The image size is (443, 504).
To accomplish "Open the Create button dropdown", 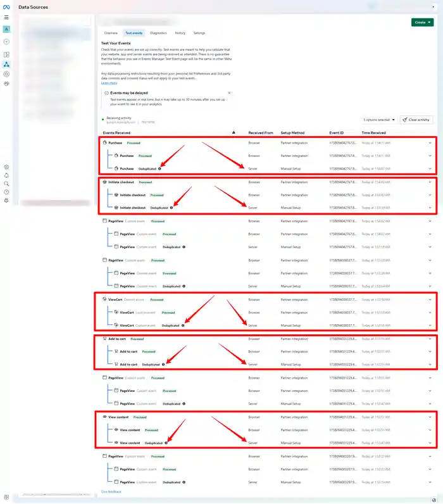I will (x=423, y=22).
